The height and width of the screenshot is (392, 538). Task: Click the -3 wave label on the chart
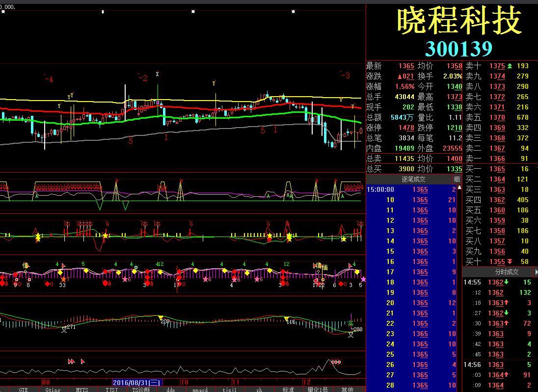click(345, 75)
